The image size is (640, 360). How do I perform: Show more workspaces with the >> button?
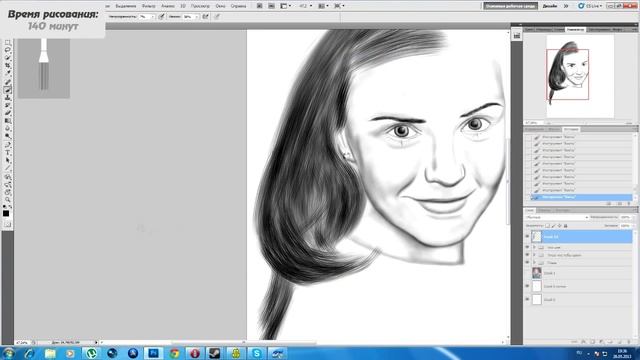(566, 6)
